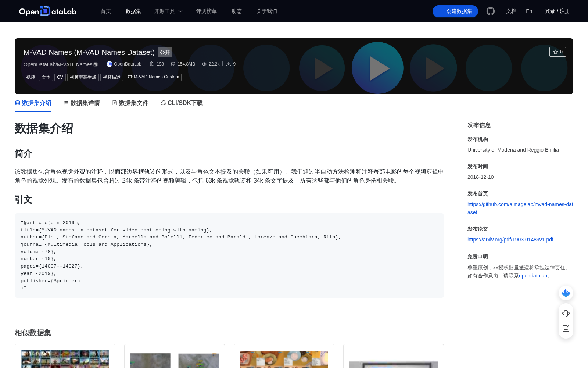Image resolution: width=588 pixels, height=368 pixels.
Task: Click the 视频字幕生成 tag
Action: pos(83,77)
